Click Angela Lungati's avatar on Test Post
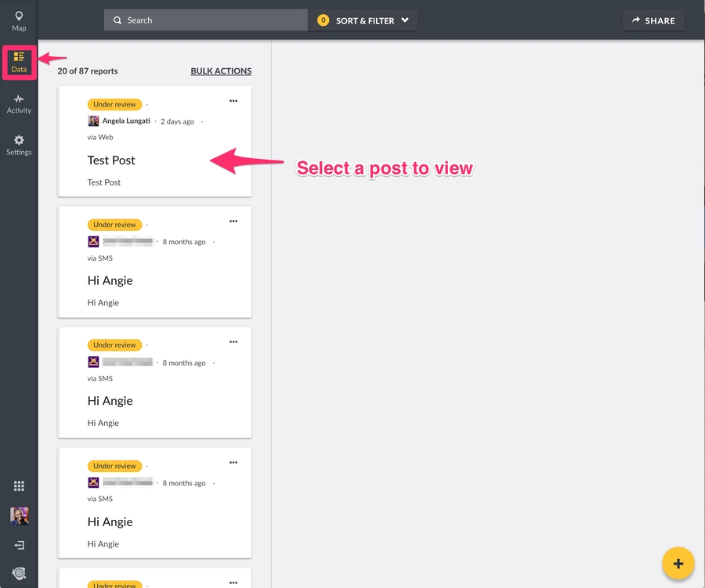The height and width of the screenshot is (588, 705). 93,121
